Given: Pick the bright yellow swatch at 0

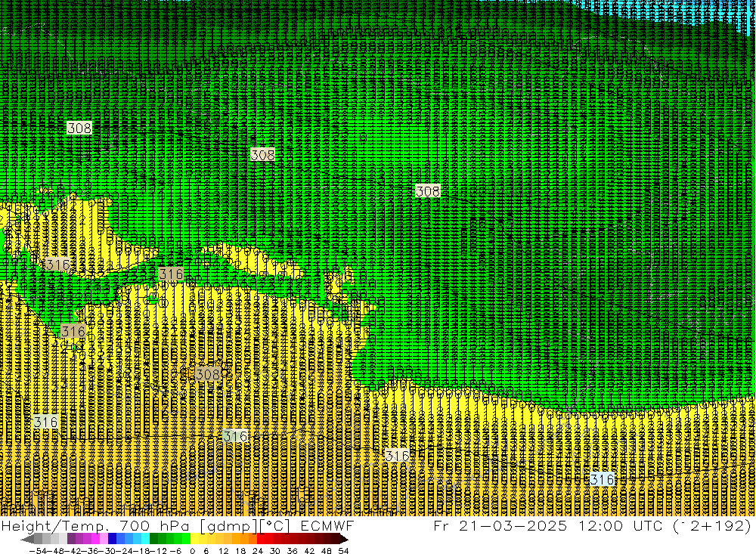Looking at the screenshot, I should coord(195,539).
